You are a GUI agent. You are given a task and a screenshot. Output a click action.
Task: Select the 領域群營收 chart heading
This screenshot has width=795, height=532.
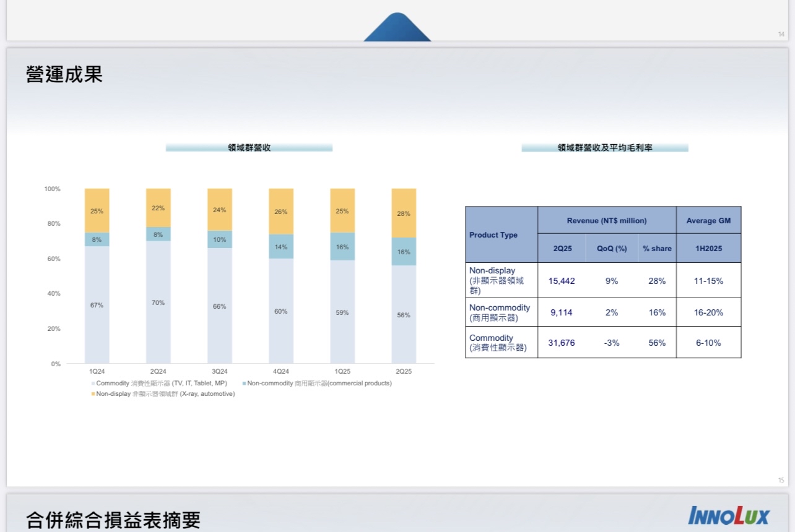(249, 148)
